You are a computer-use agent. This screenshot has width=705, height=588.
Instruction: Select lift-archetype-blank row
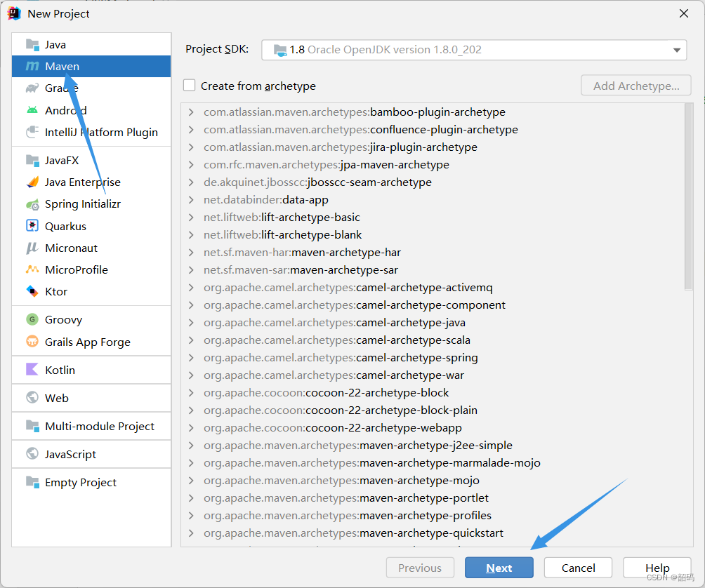tap(433, 235)
